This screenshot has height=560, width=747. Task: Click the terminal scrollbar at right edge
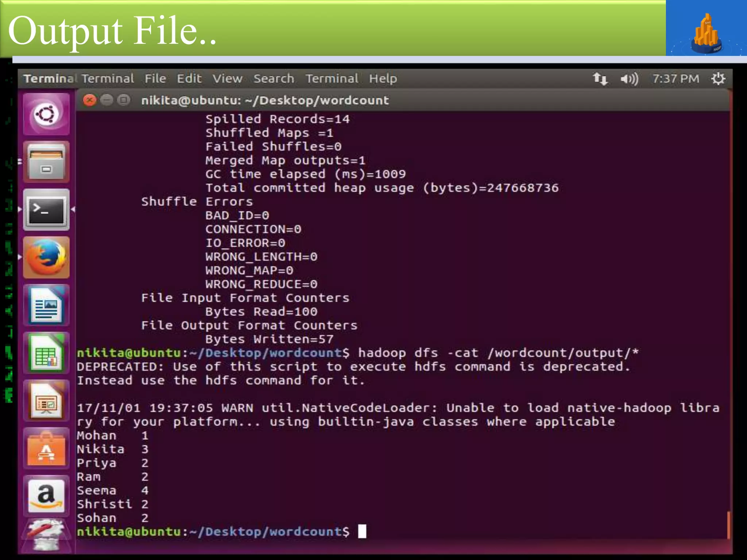coord(728,525)
